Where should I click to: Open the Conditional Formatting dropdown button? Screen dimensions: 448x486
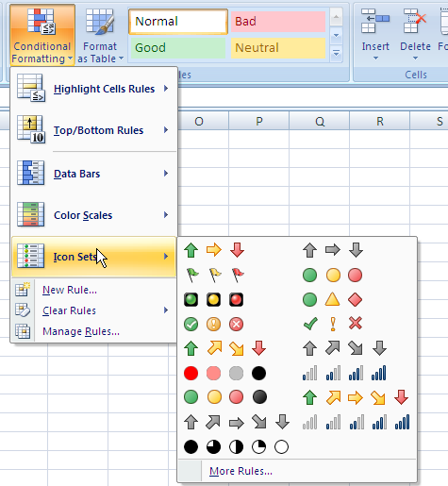[x=42, y=35]
